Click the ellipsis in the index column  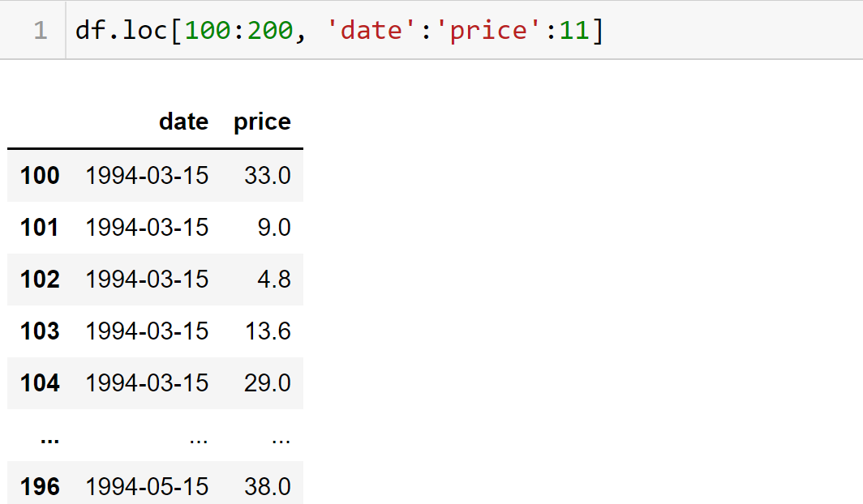49,438
